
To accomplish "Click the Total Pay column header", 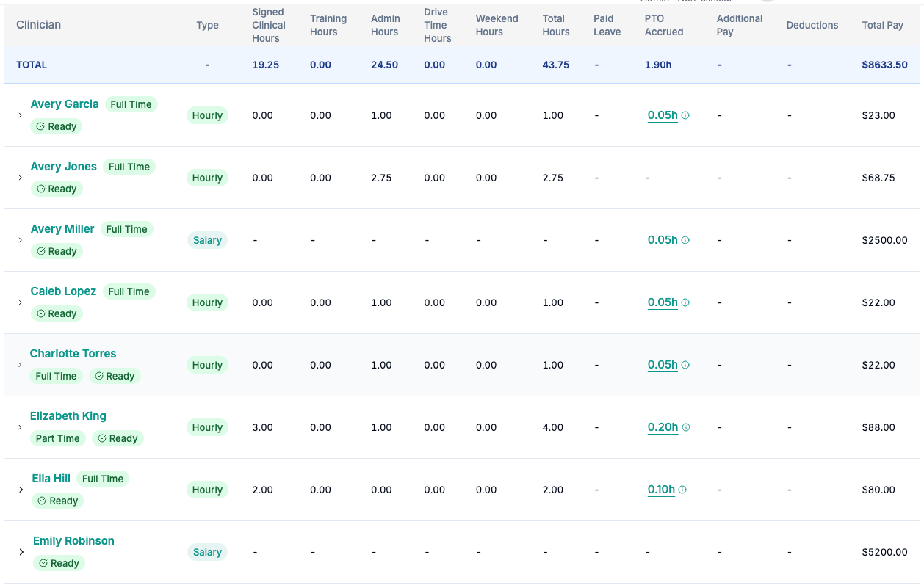I will point(883,25).
